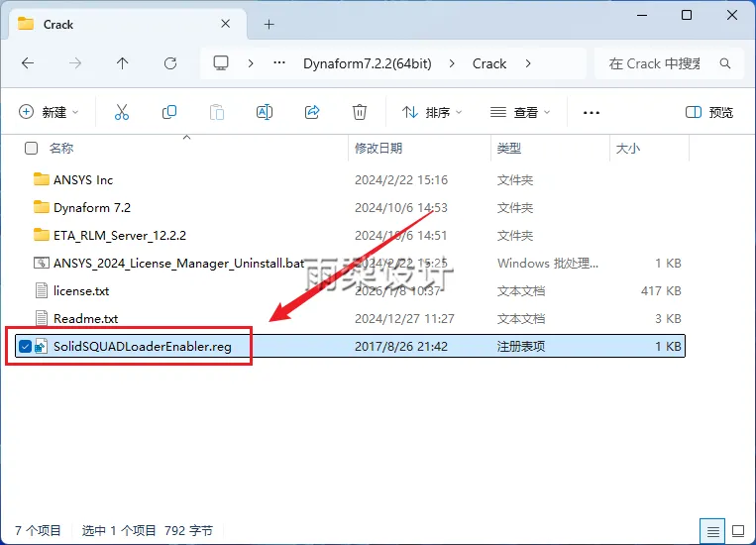The width and height of the screenshot is (756, 545).
Task: Minimize the File Explorer window
Action: click(642, 15)
